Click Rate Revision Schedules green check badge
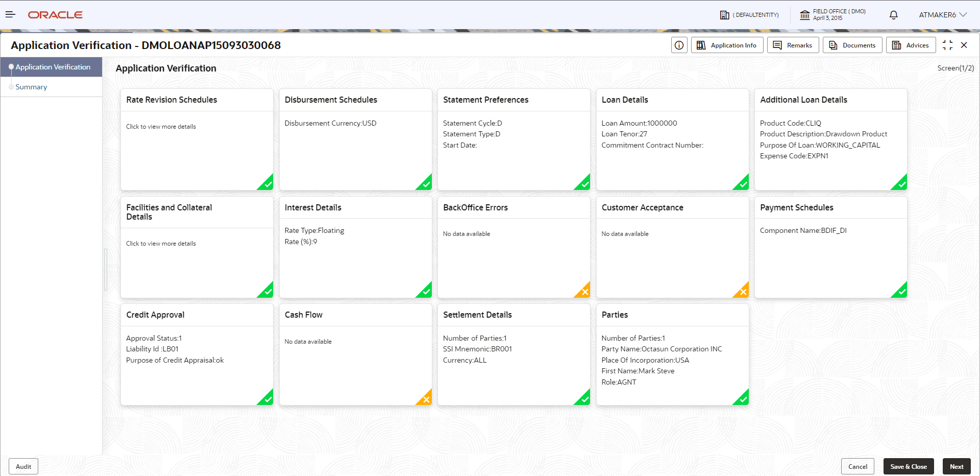The width and height of the screenshot is (980, 476). point(267,184)
